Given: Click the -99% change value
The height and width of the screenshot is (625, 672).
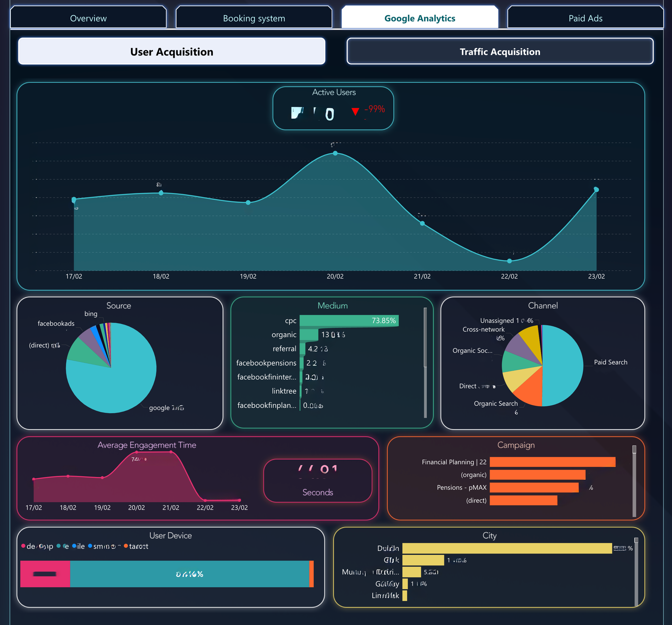Looking at the screenshot, I should coord(374,109).
